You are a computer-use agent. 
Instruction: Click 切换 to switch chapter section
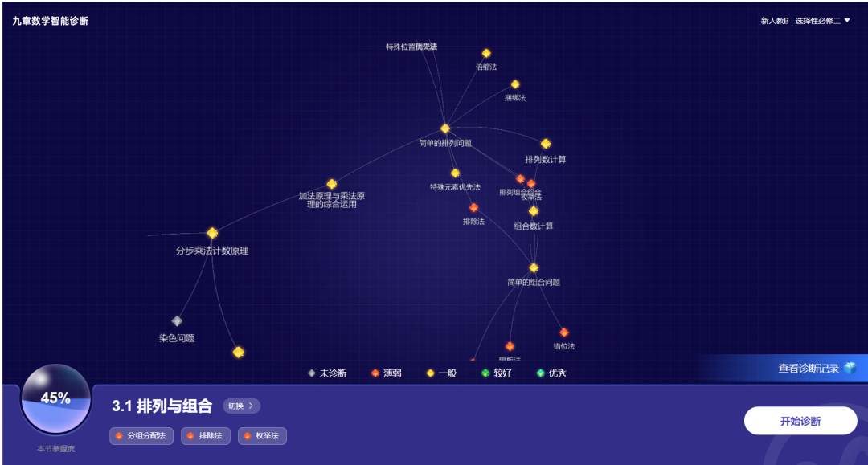point(241,406)
